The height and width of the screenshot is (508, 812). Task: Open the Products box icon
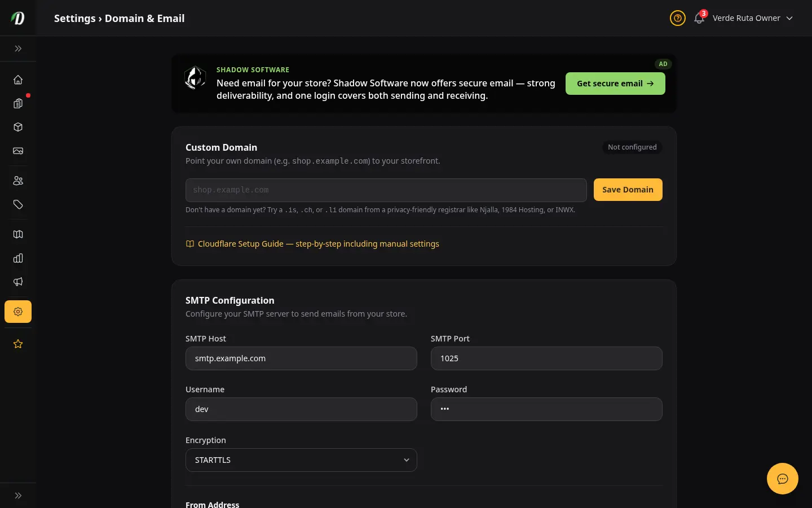(18, 127)
